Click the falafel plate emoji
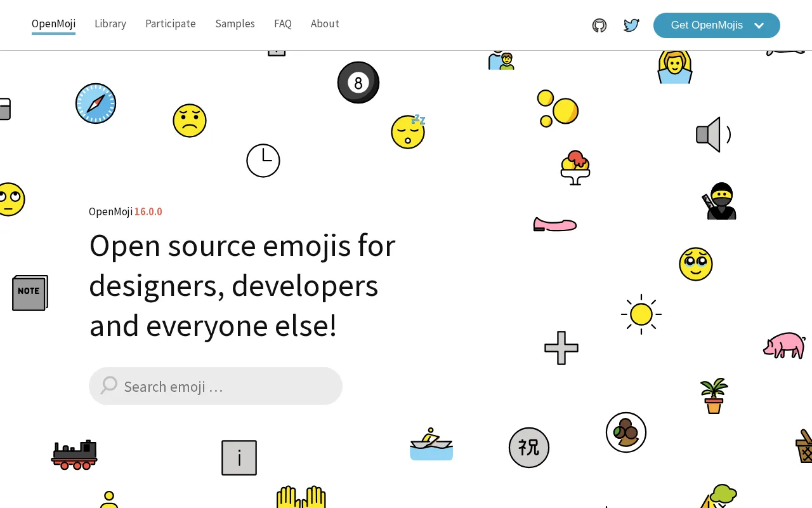This screenshot has width=812, height=508. coord(626,432)
